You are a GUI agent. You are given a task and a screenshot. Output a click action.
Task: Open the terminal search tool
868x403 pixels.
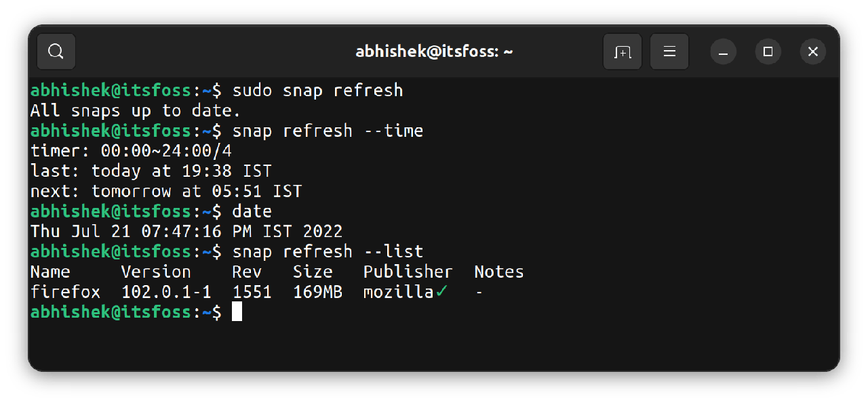coord(56,51)
